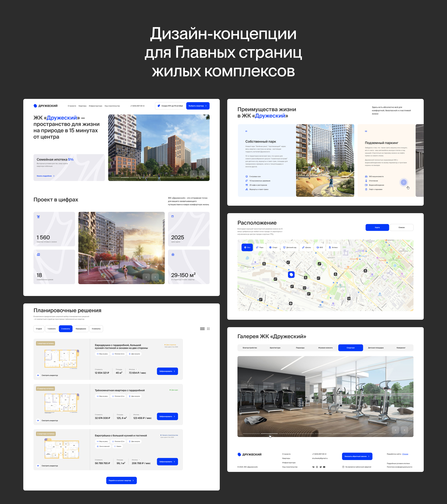Click the Дружеский logo in header
The image size is (447, 504).
46,106
